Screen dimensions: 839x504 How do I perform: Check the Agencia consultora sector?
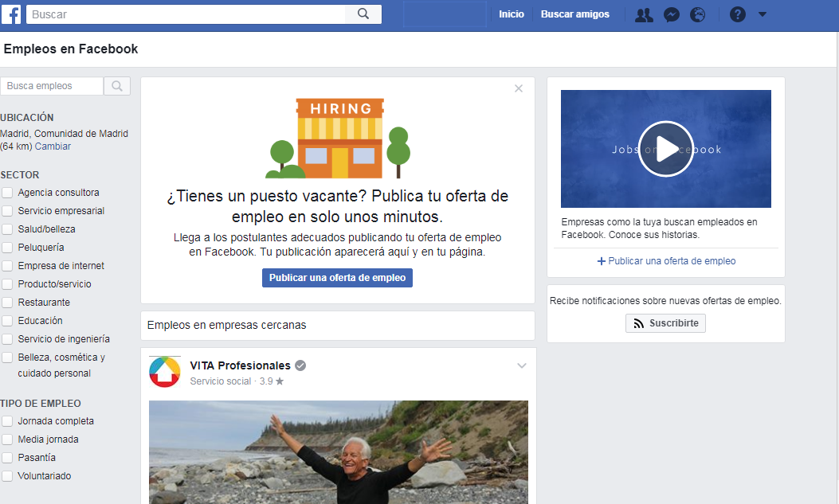tap(7, 193)
